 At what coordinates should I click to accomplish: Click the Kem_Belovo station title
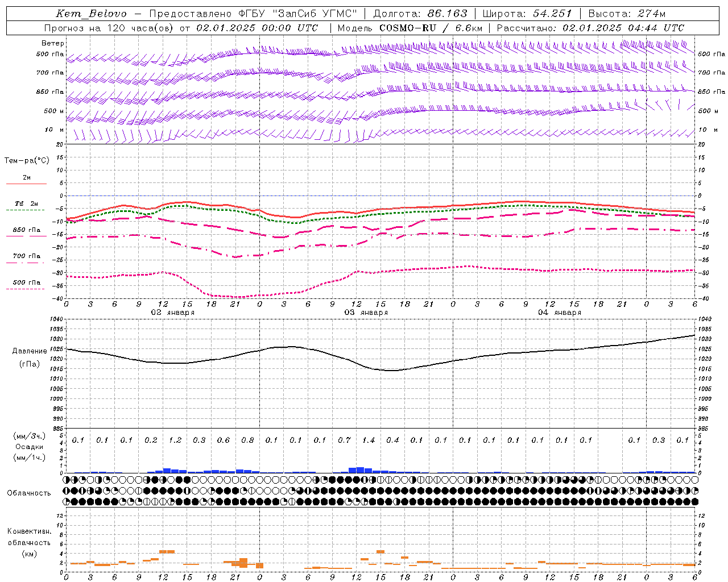point(91,14)
